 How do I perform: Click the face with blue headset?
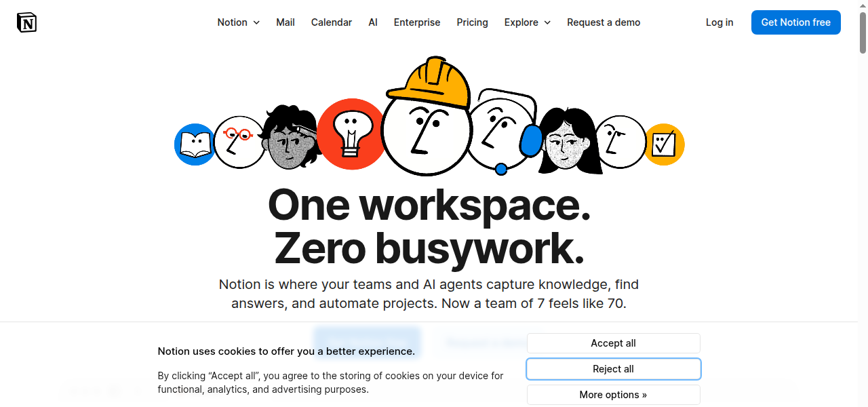tap(500, 132)
